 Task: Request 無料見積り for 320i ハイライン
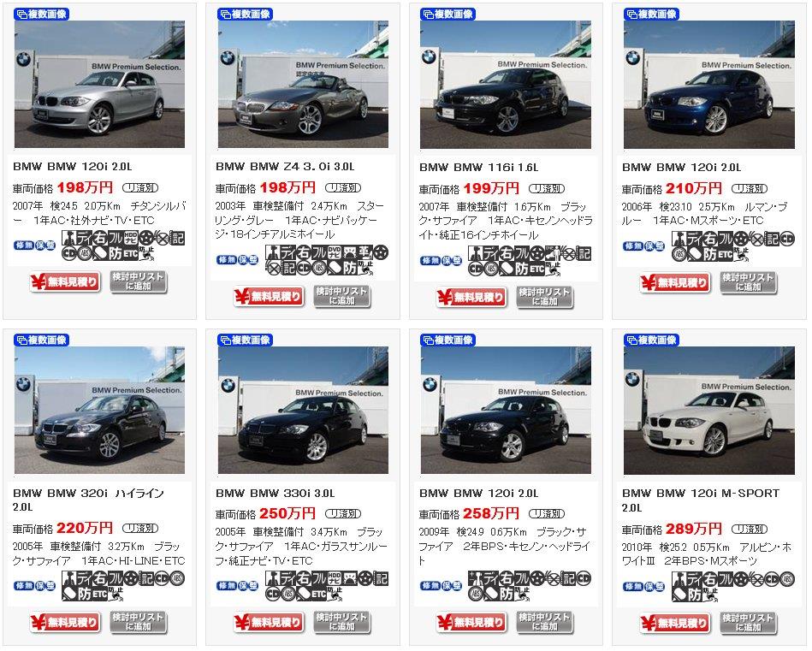point(65,623)
